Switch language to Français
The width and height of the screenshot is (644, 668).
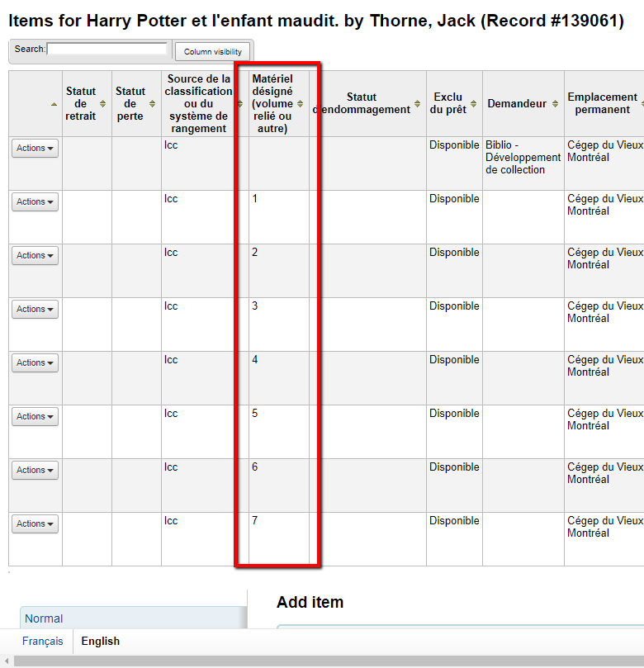click(43, 642)
